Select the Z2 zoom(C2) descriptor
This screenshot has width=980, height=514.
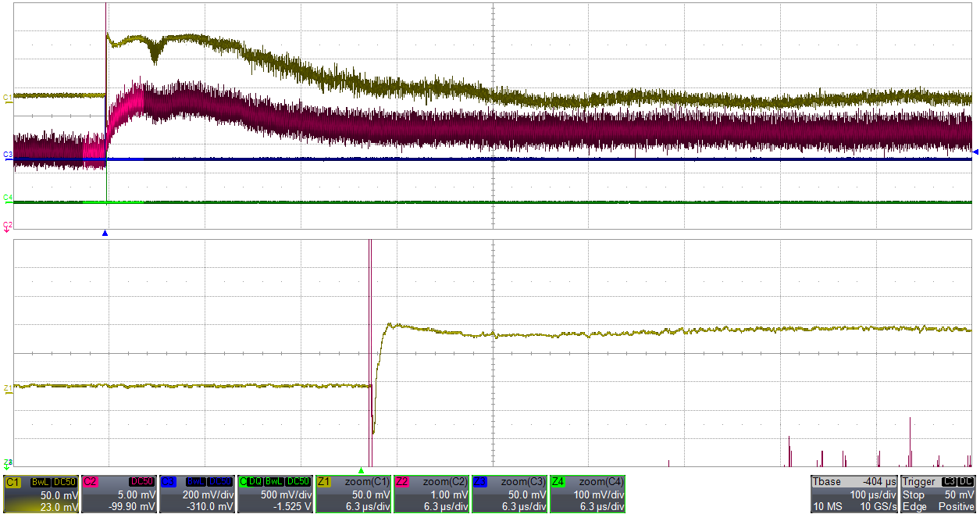(x=432, y=494)
